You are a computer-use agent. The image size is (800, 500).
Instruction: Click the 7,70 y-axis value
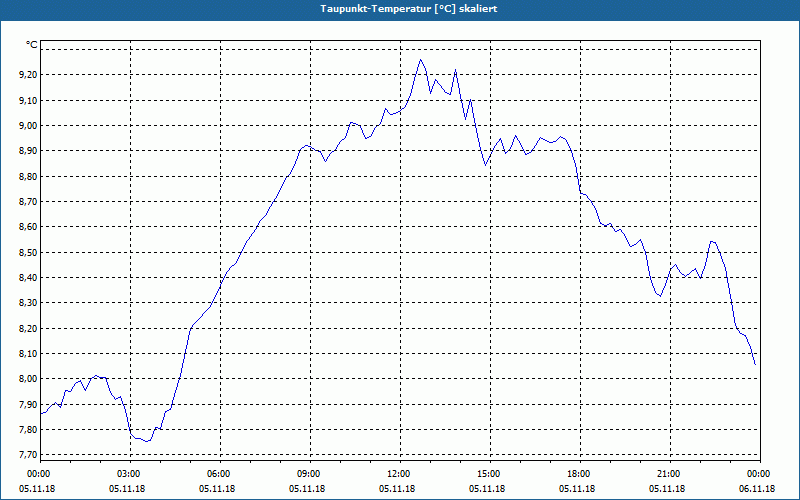click(x=28, y=455)
